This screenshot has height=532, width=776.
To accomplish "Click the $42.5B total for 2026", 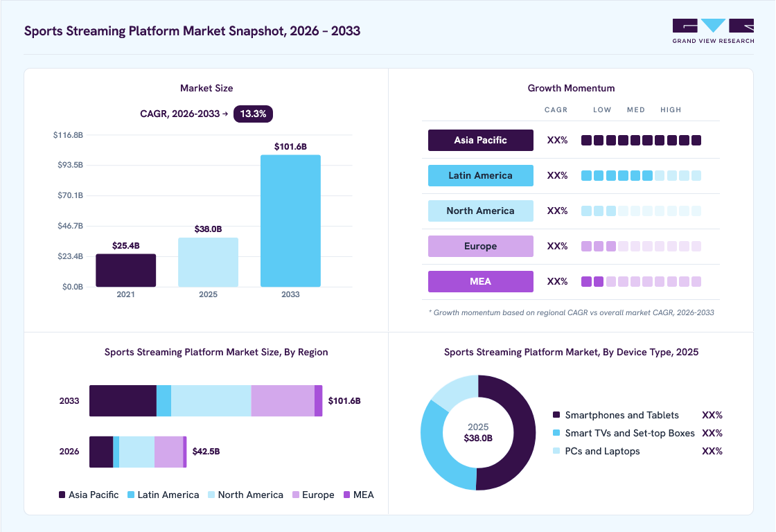I will tap(206, 452).
